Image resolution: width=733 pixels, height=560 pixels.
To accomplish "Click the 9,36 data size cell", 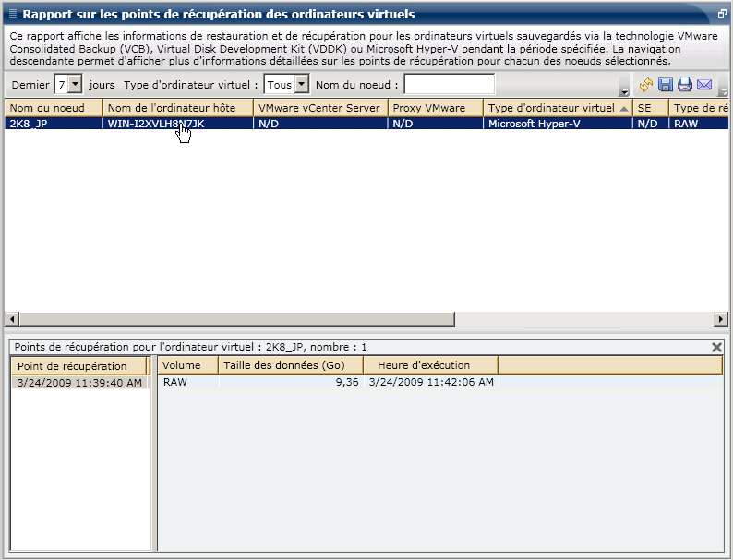I will coord(291,382).
